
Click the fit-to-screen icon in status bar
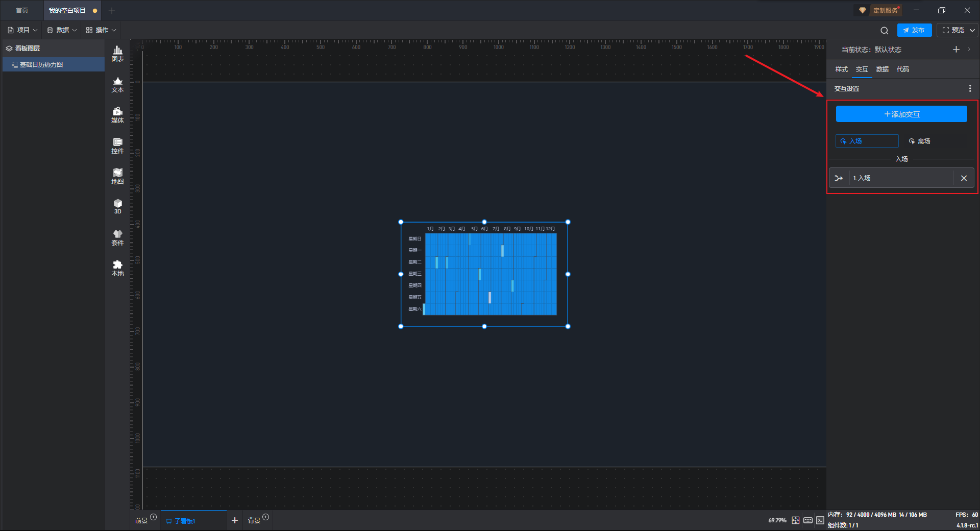pos(795,520)
